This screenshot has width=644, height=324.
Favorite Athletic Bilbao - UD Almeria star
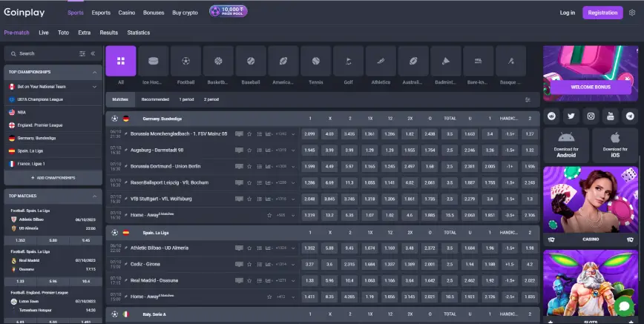[249, 248]
